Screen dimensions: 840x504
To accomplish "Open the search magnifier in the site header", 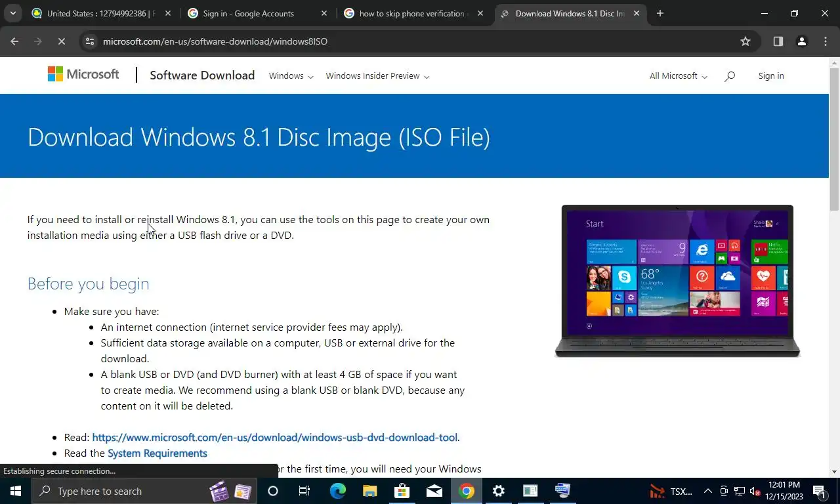I will coord(730,76).
